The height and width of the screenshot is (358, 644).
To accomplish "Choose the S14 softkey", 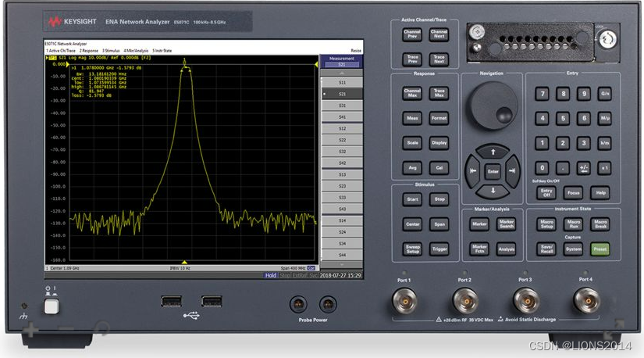I will (342, 220).
